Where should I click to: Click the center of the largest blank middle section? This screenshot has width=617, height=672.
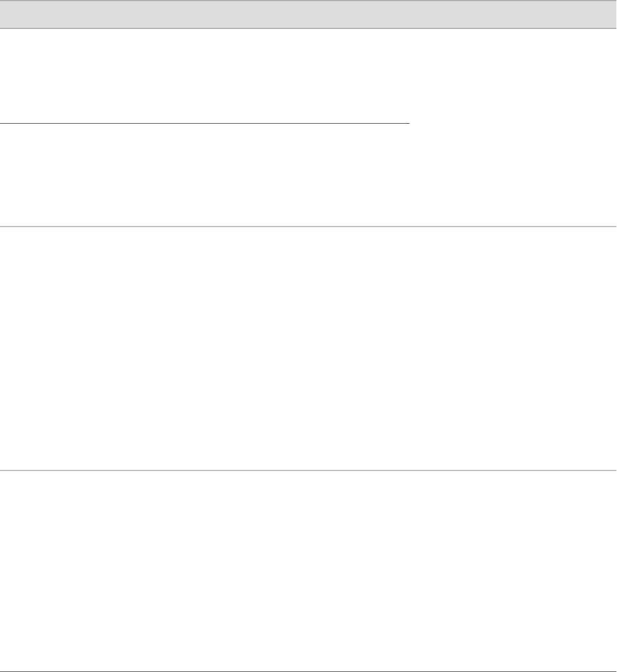308,348
